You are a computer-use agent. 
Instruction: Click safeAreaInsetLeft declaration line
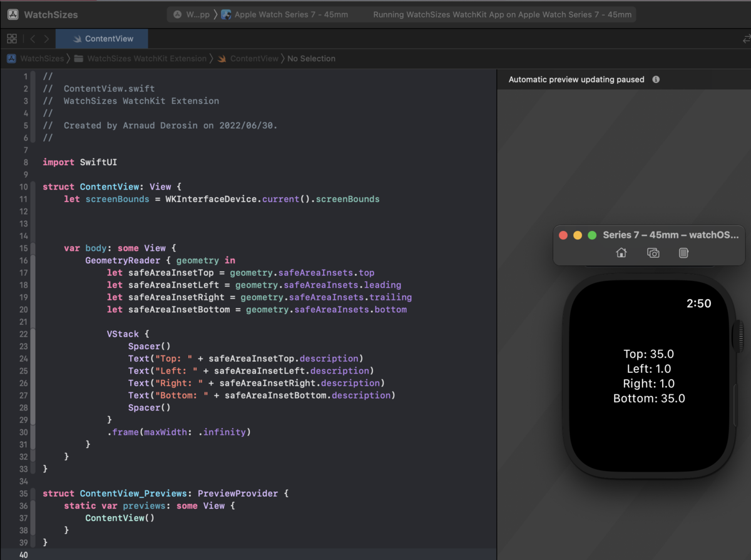[x=253, y=285]
